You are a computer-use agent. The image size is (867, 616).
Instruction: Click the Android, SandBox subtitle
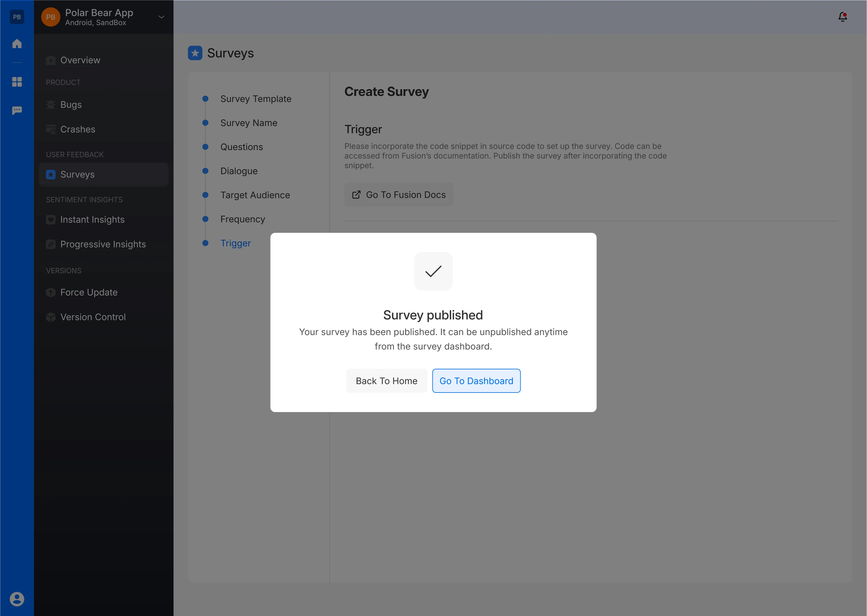96,23
